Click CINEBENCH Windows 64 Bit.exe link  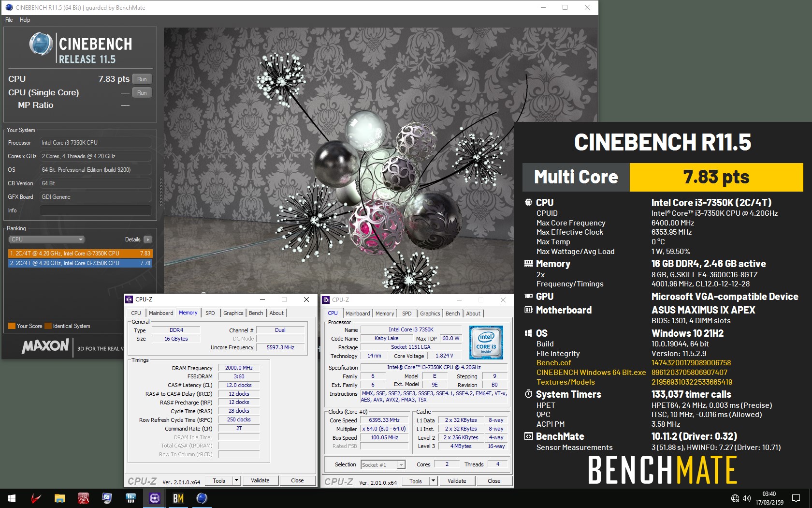[x=591, y=373]
